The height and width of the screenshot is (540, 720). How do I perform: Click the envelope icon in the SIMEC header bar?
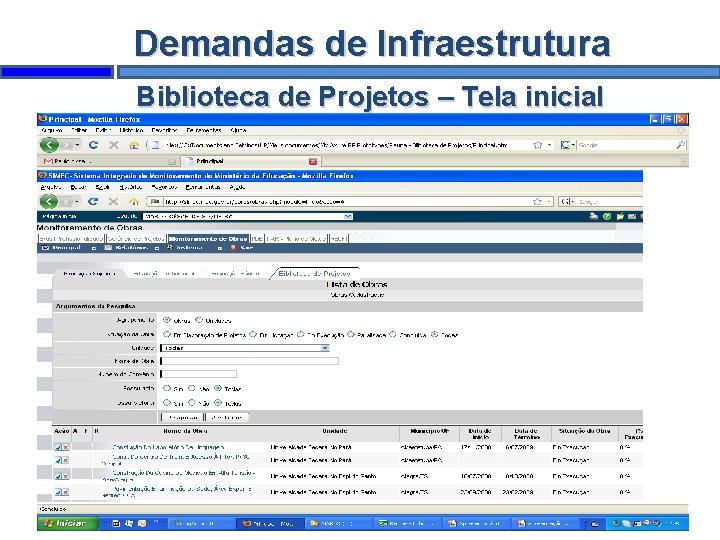632,216
